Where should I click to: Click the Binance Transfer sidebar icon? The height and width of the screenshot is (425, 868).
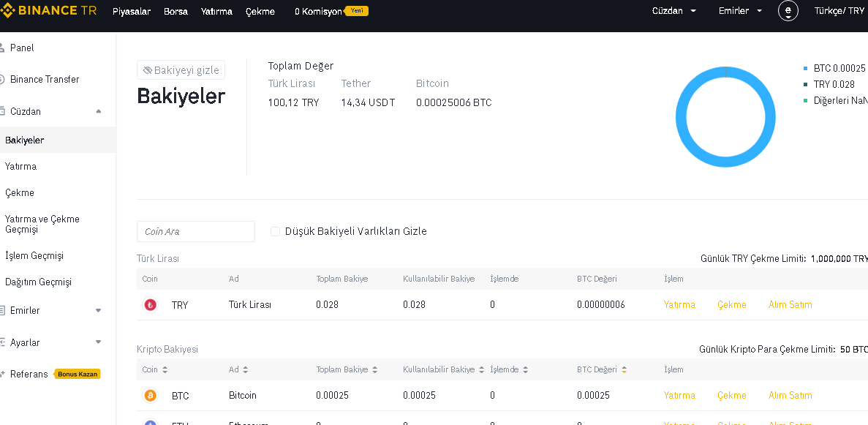[2, 79]
